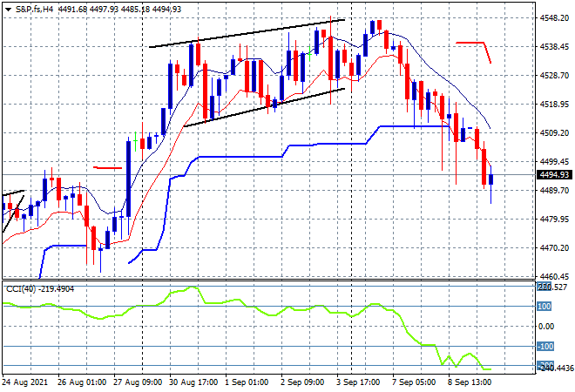Click the 4518.95 price scale value

click(554, 105)
